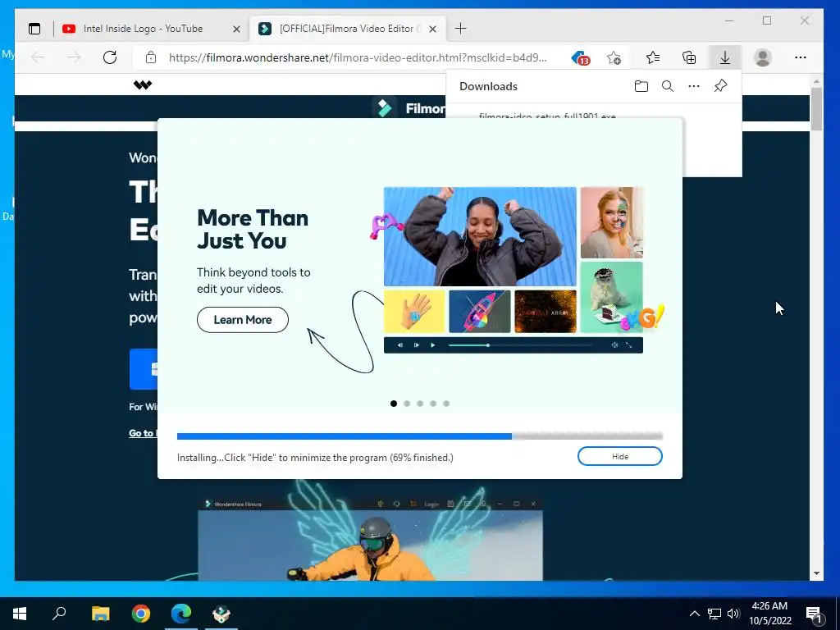Click the browser forward arrow
The height and width of the screenshot is (630, 840).
point(74,57)
